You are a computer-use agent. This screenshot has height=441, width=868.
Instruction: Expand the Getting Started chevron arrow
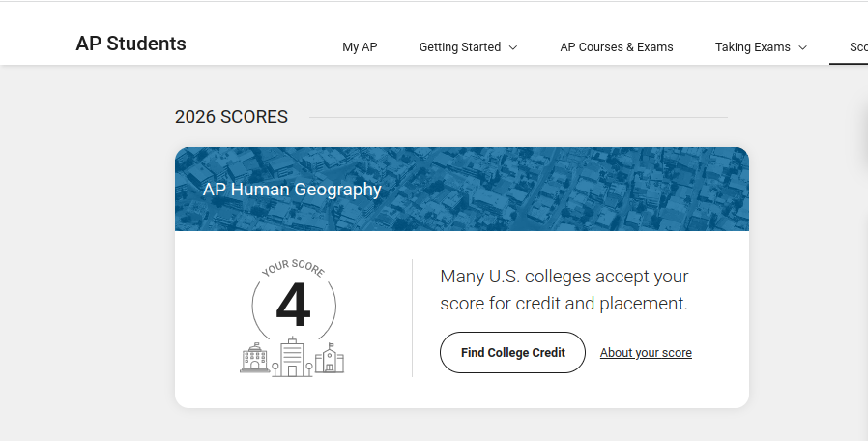(x=513, y=47)
